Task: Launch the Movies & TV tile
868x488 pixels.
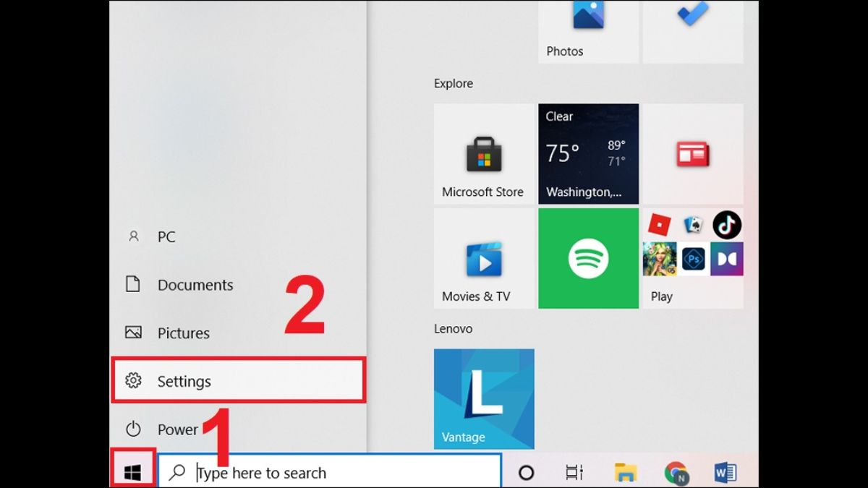Action: click(484, 259)
